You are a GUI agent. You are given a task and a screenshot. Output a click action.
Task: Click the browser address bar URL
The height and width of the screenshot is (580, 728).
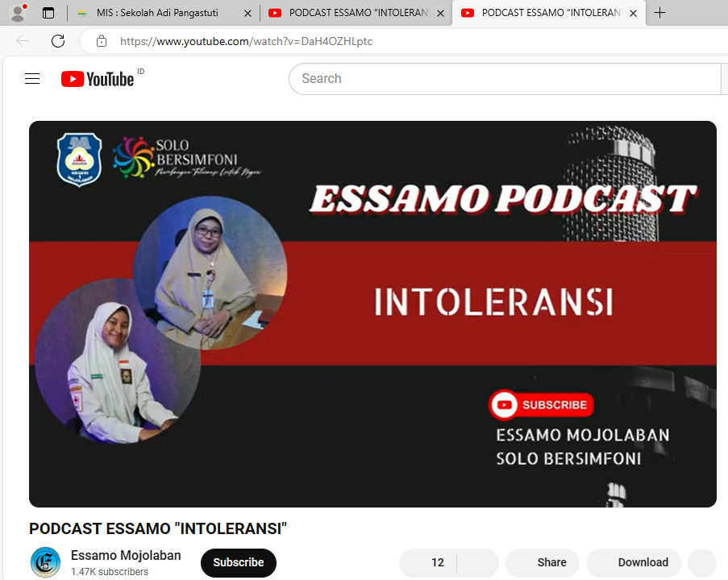pos(246,41)
